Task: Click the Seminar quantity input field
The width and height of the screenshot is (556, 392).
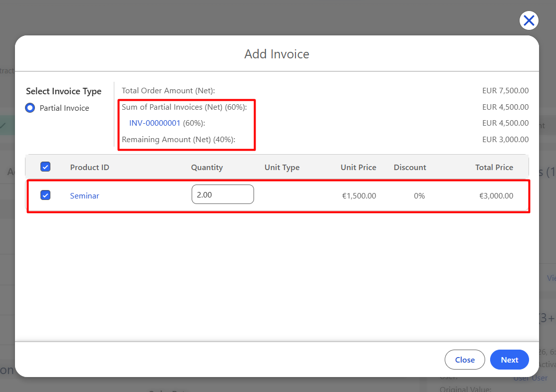Action: click(x=223, y=194)
